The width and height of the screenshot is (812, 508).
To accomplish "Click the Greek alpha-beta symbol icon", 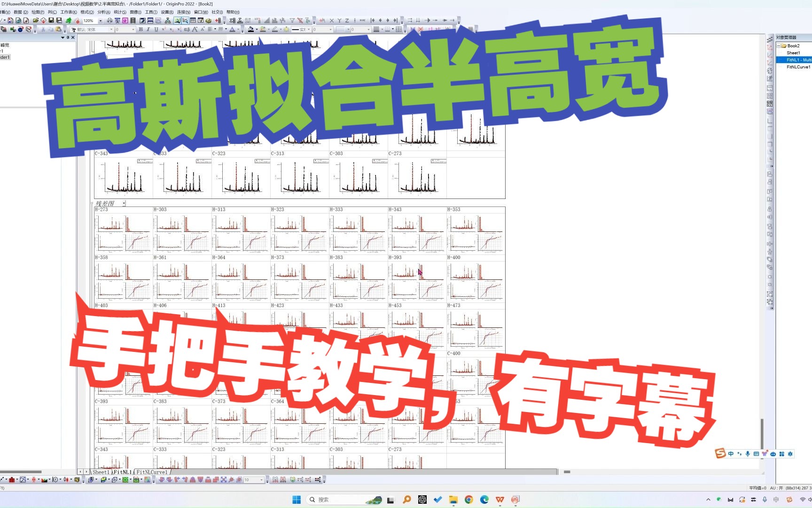I will (x=187, y=29).
